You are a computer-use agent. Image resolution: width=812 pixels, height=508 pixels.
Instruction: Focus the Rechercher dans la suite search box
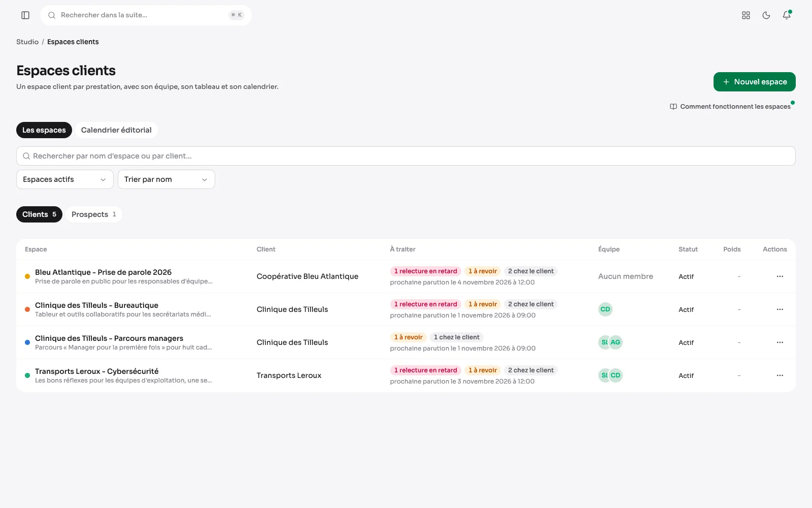146,15
